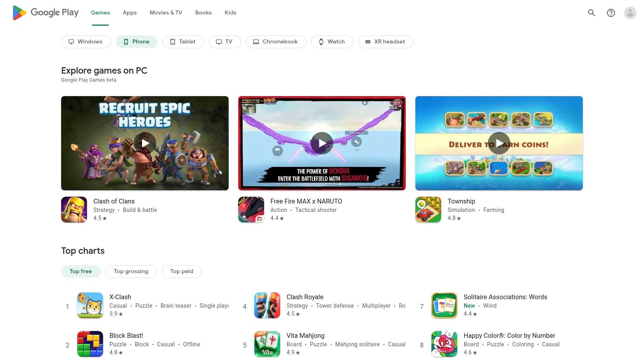Open the Township app icon
644x362 pixels.
pyautogui.click(x=428, y=209)
